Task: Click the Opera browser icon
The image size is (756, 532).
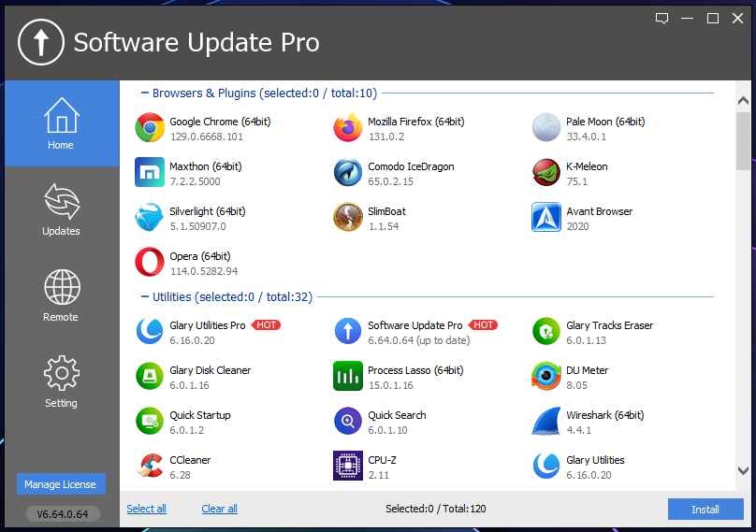Action: pyautogui.click(x=150, y=263)
